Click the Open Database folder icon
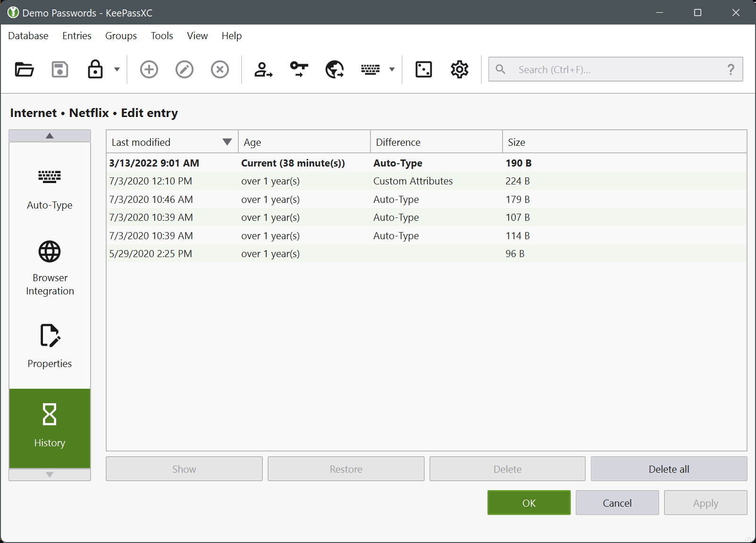The height and width of the screenshot is (543, 756). [x=24, y=70]
